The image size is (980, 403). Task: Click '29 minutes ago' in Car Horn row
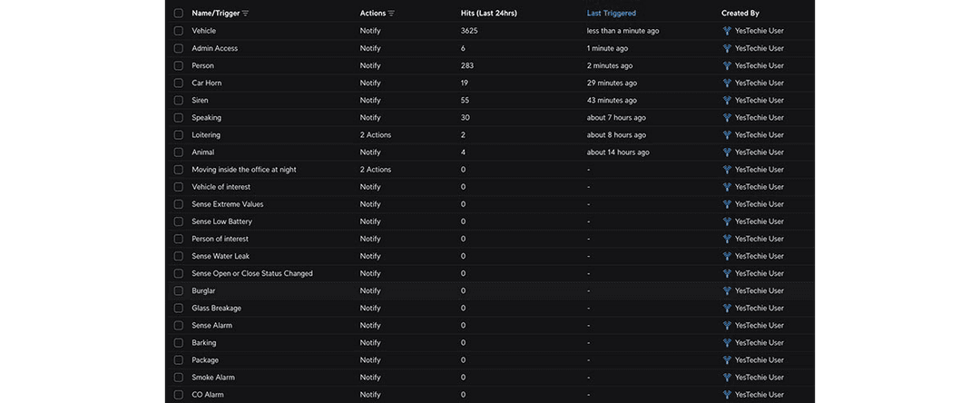pos(612,84)
